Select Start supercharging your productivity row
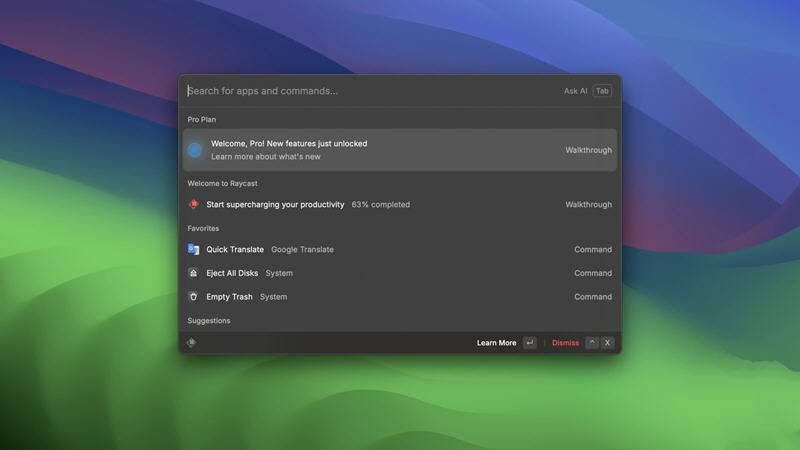The image size is (800, 450). 400,205
